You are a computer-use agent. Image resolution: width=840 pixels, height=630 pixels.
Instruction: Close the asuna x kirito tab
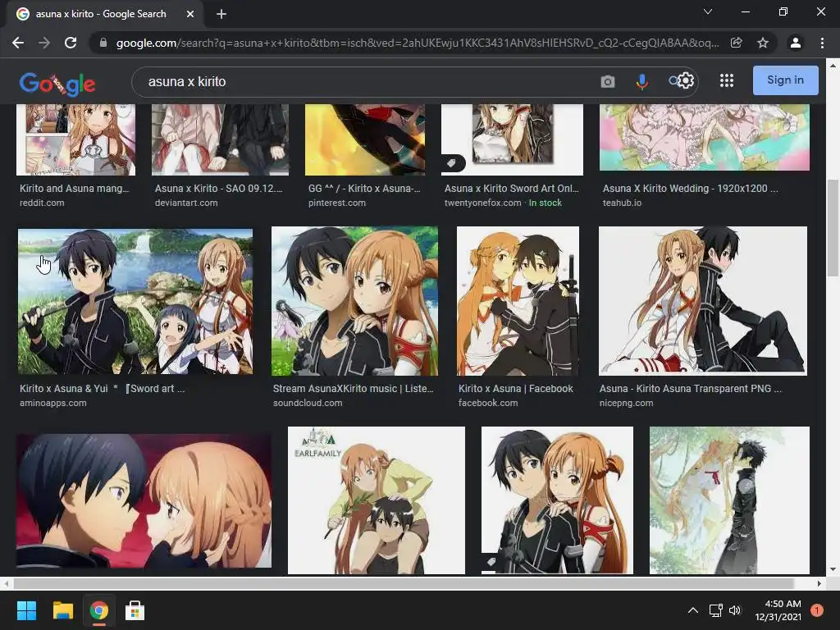(x=190, y=14)
